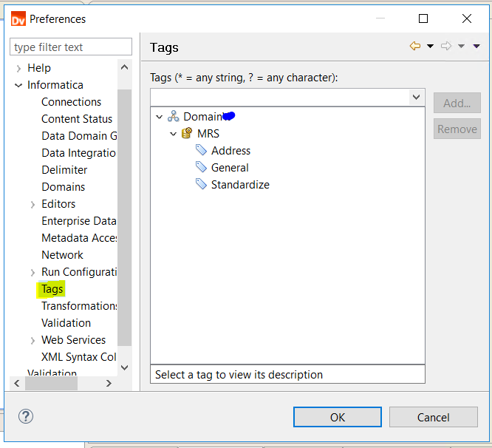
Task: Open the tags combo box dropdown
Action: [x=417, y=98]
